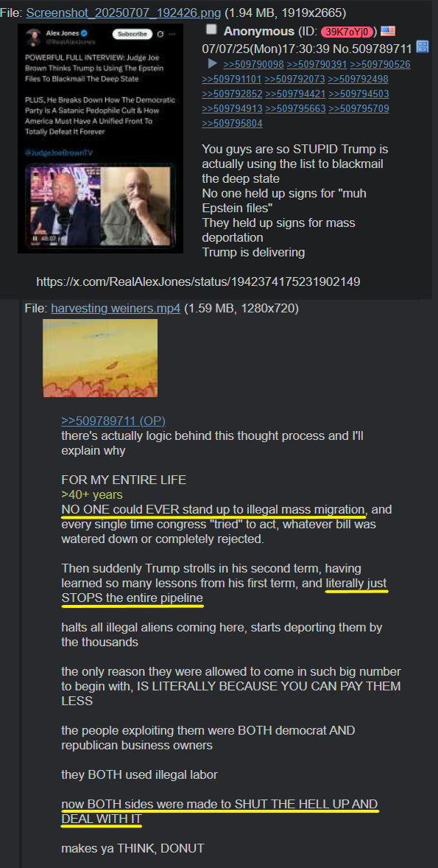Select poster ID badge 39K7oYj0
This screenshot has width=438, height=868.
(x=348, y=32)
